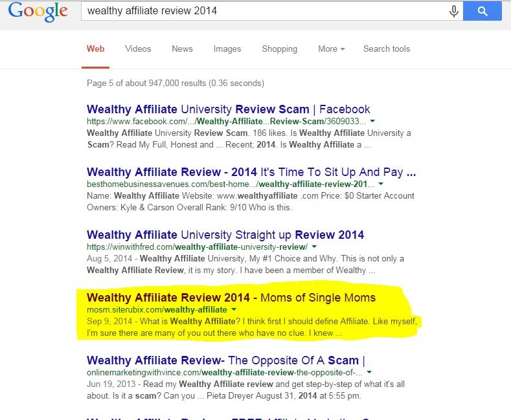Expand the More dropdown menu

tap(331, 49)
